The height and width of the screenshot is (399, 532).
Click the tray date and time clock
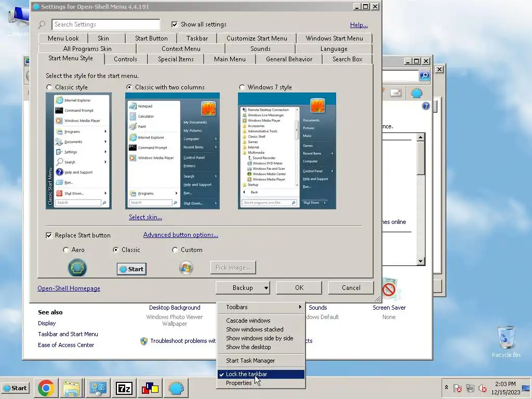tap(506, 388)
